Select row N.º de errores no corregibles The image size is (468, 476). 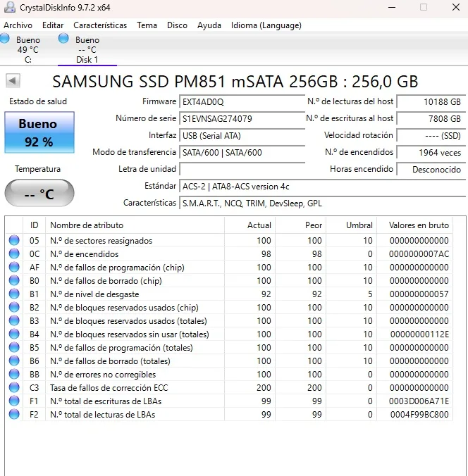[x=229, y=374]
